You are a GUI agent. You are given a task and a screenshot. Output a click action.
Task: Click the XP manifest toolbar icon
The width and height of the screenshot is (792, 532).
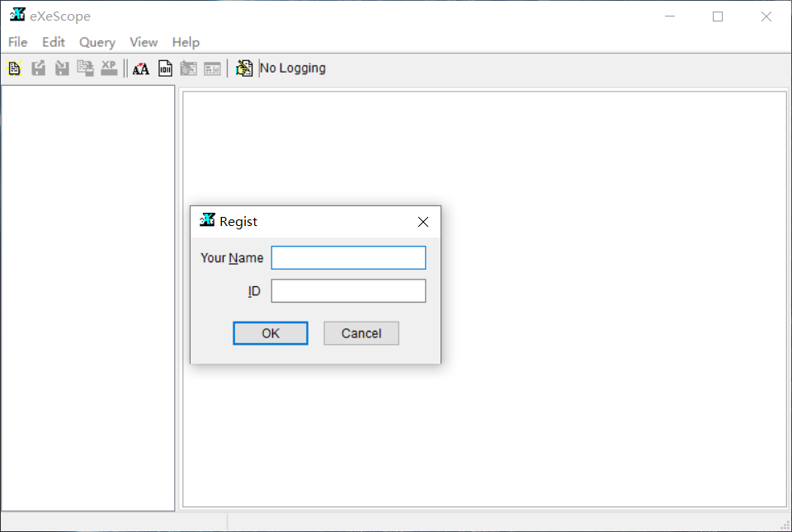[109, 68]
